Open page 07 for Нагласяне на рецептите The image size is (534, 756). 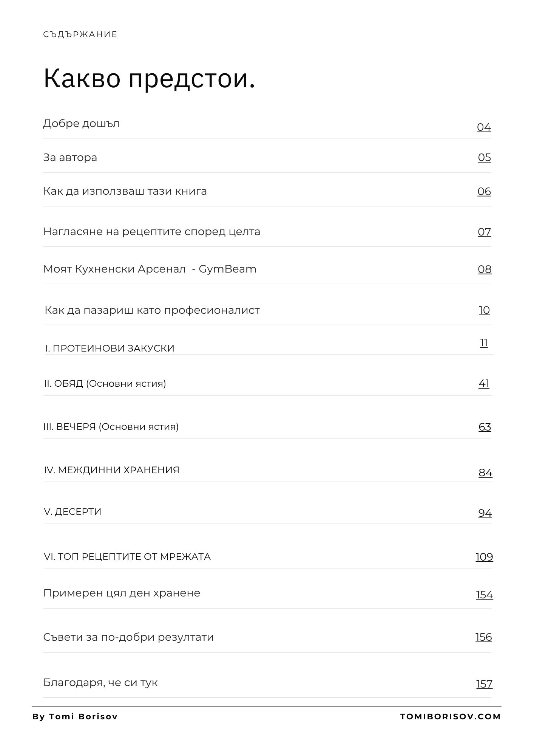coord(485,232)
